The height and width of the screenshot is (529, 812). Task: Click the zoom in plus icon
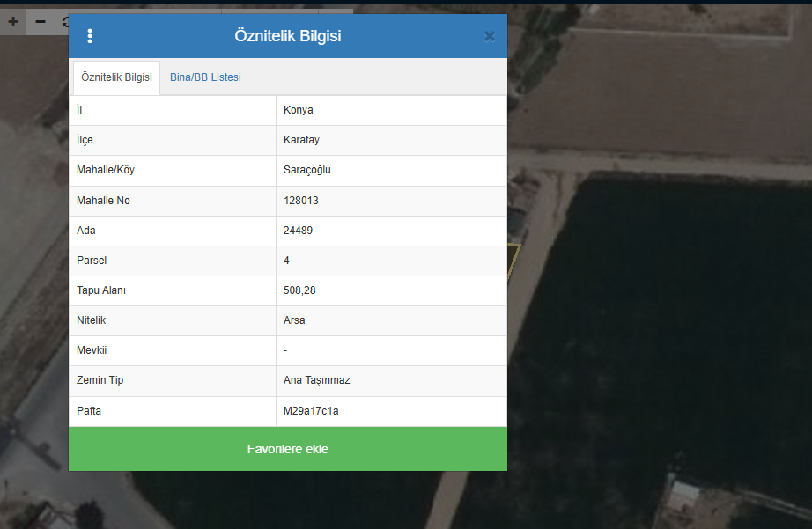[x=12, y=22]
